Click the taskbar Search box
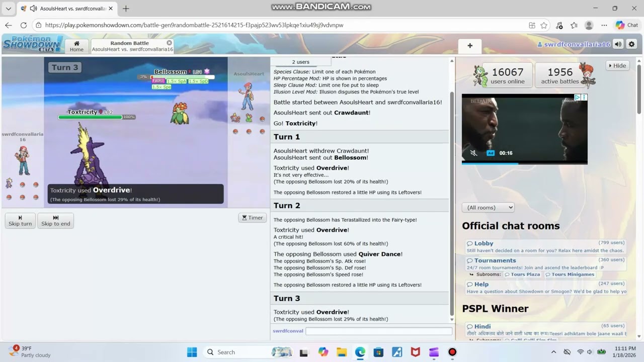The image size is (644, 362). tap(248, 352)
